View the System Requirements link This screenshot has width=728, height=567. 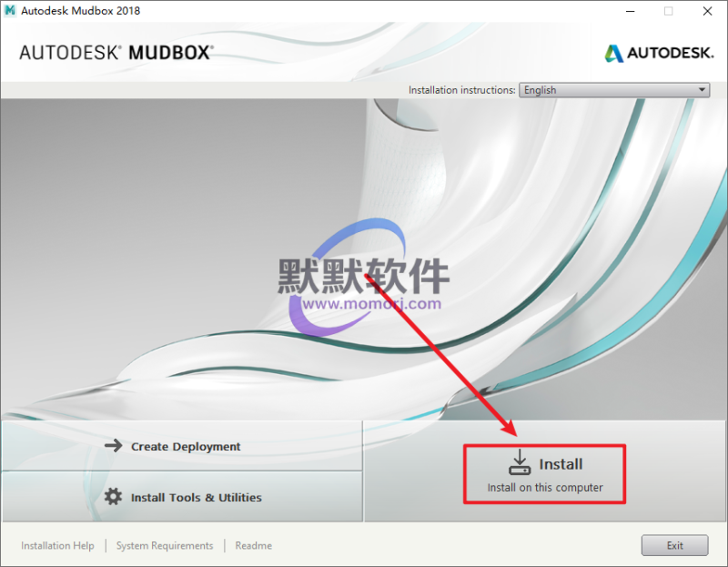[165, 546]
